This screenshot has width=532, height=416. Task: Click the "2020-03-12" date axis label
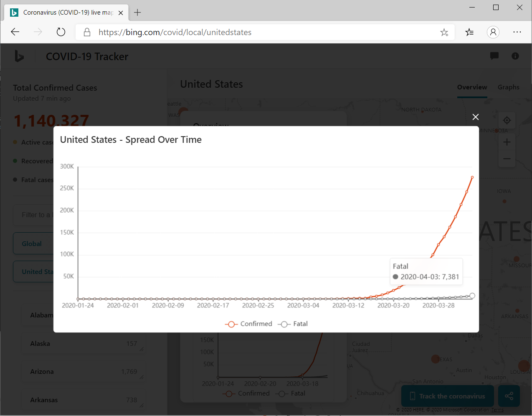(348, 305)
